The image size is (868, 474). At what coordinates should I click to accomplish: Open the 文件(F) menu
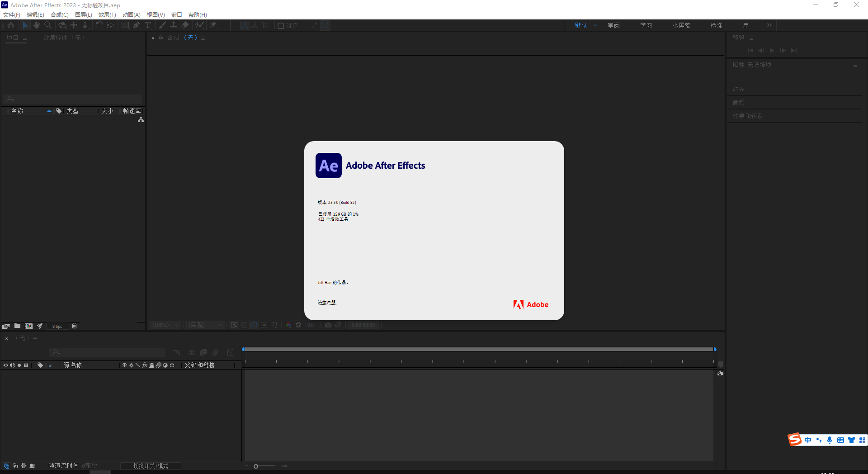point(11,15)
